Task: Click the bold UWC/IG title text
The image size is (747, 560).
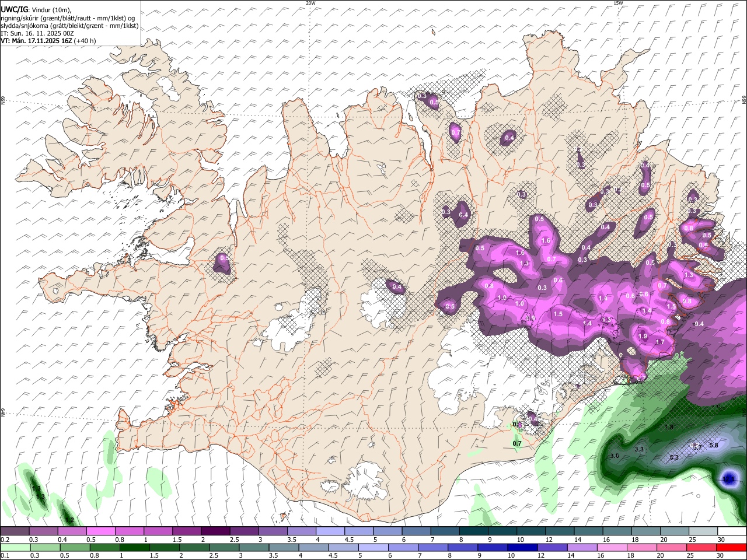Action: click(14, 9)
